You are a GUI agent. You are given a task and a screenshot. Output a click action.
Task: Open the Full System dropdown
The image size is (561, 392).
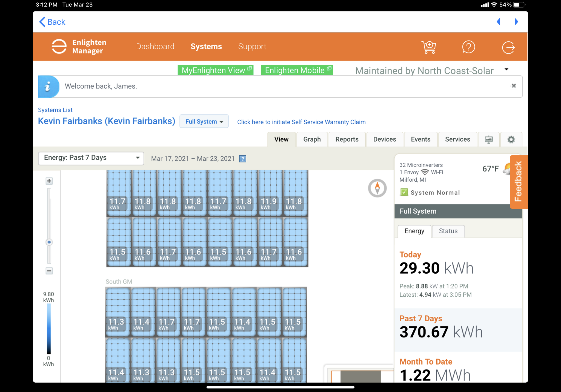point(204,121)
